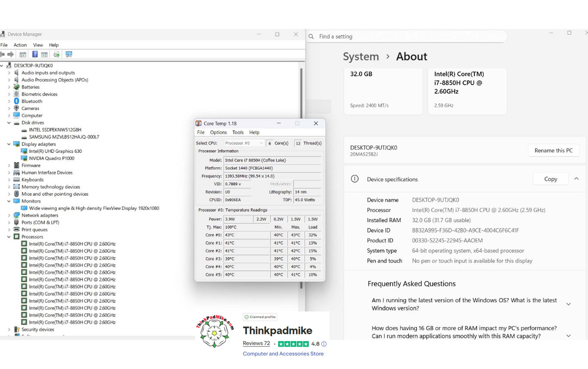This screenshot has width=588, height=369.
Task: Click the info icon next to Device specifications
Action: coord(355,179)
